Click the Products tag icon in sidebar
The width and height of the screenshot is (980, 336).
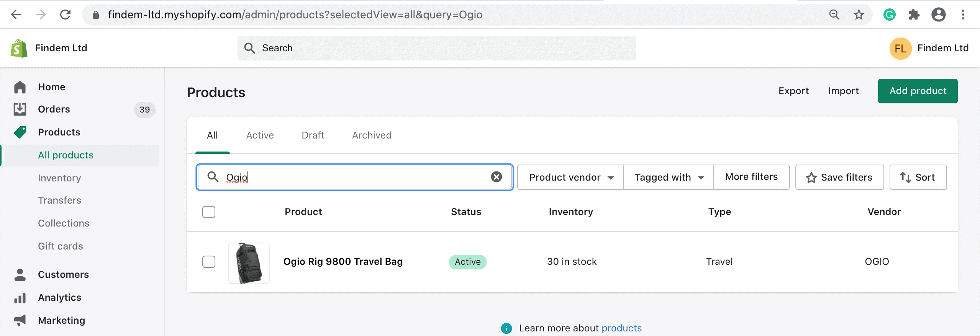coord(20,132)
